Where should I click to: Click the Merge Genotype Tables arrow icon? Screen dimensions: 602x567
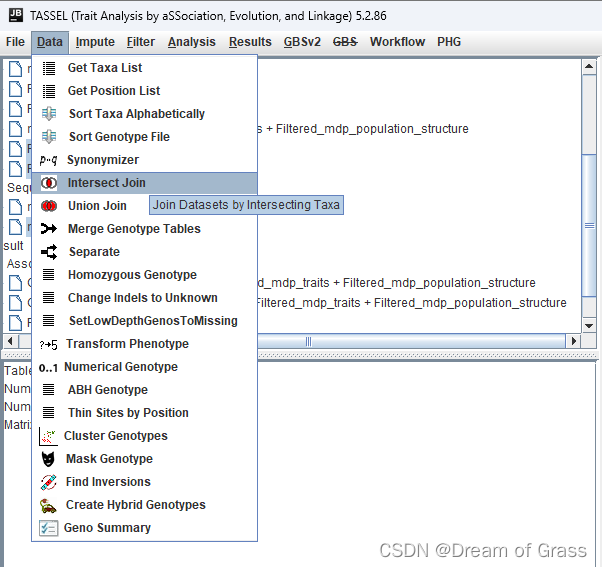tap(49, 229)
